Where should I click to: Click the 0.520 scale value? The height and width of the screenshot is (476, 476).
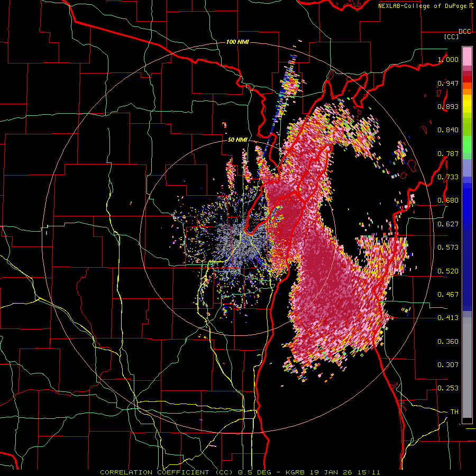pyautogui.click(x=448, y=271)
